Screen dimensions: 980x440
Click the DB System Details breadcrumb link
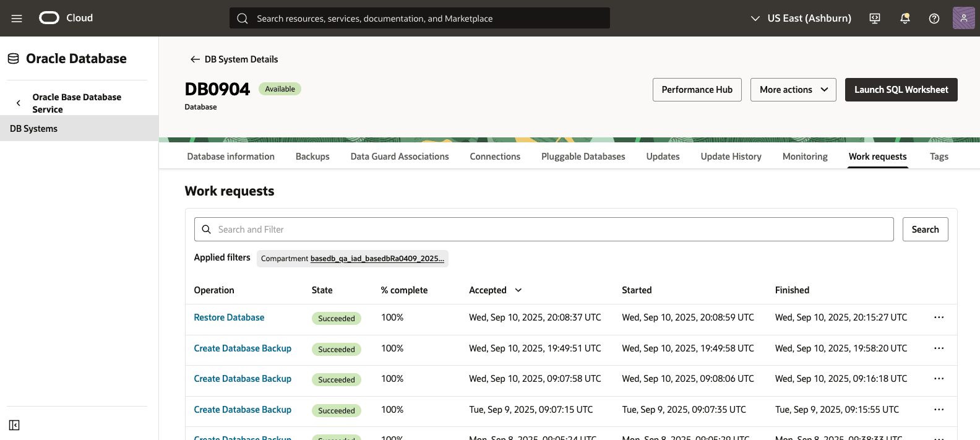[241, 59]
